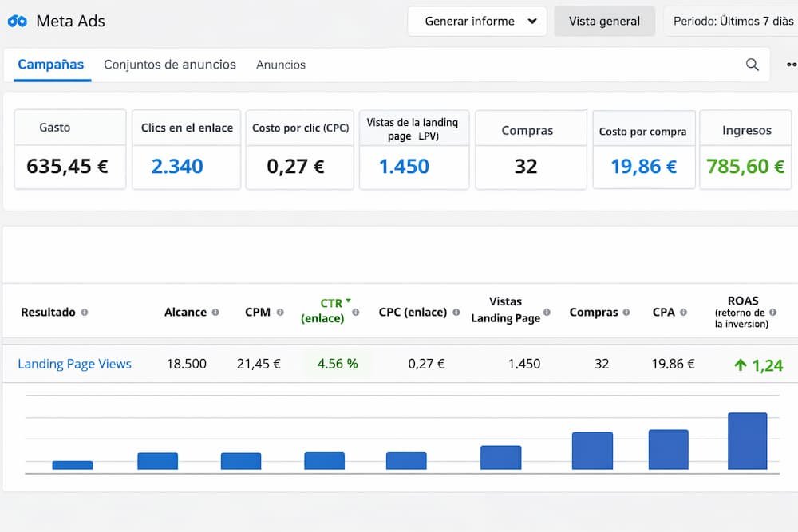Click info icon beside Alcance column
The width and height of the screenshot is (798, 532).
point(215,313)
